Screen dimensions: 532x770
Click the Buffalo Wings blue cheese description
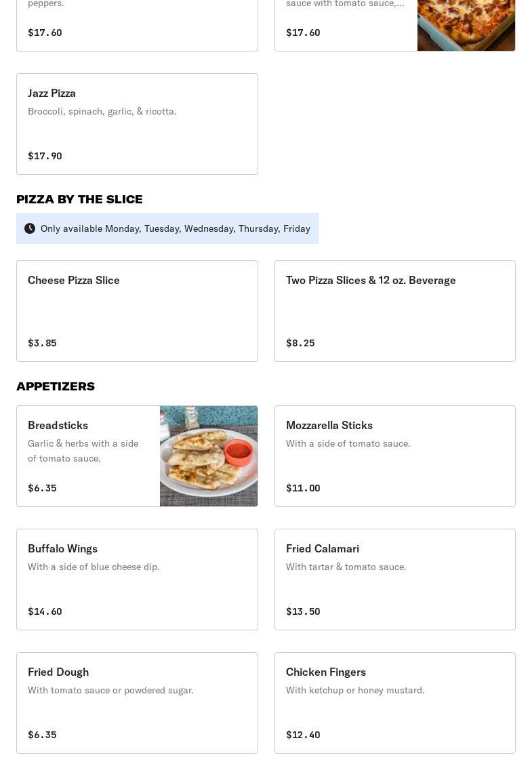[x=94, y=567]
